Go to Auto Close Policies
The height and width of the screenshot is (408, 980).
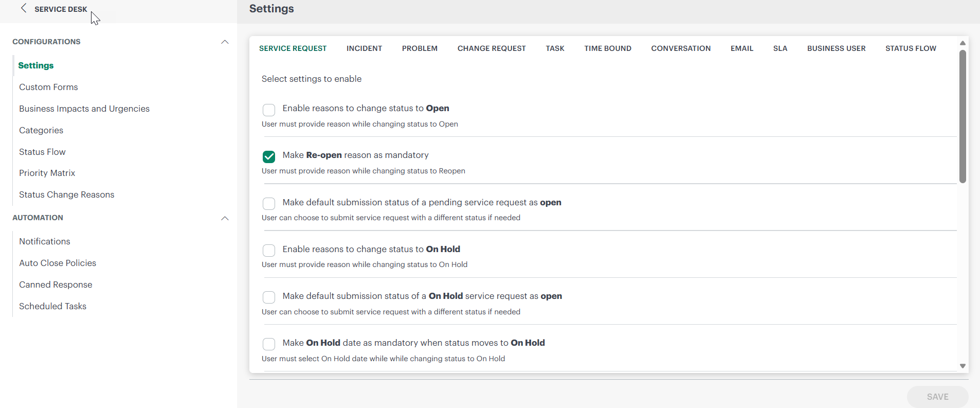(58, 263)
